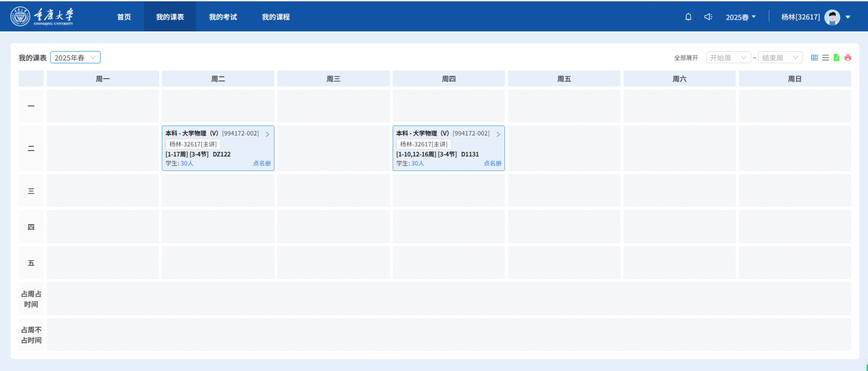Click 30人 student count in Thursday class
Viewport: 868px width, 371px height.
tap(417, 163)
